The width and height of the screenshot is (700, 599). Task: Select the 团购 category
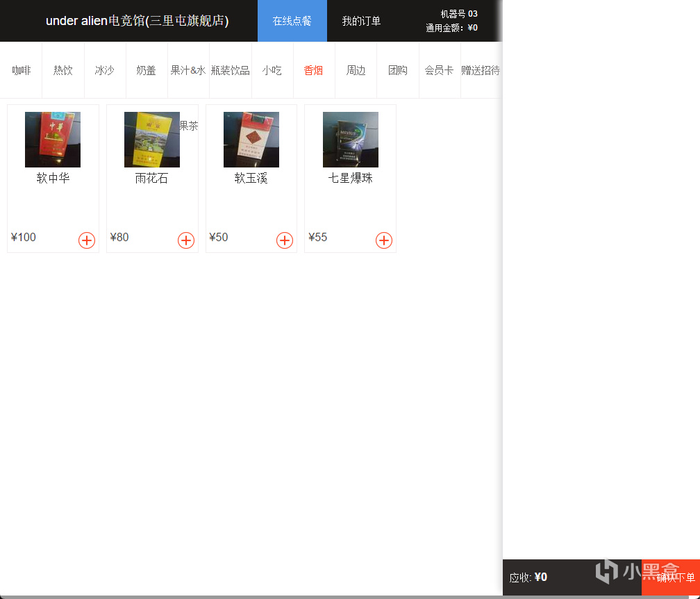[x=398, y=70]
